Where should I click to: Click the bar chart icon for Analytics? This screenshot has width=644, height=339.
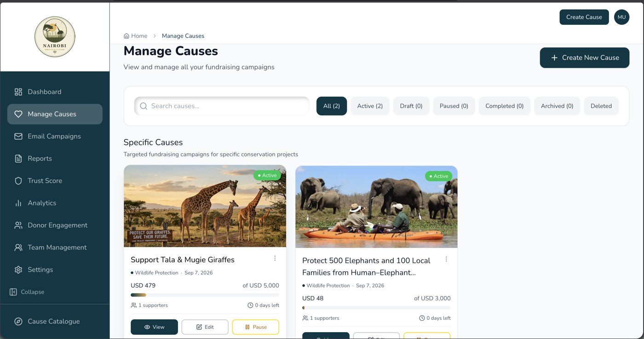18,203
